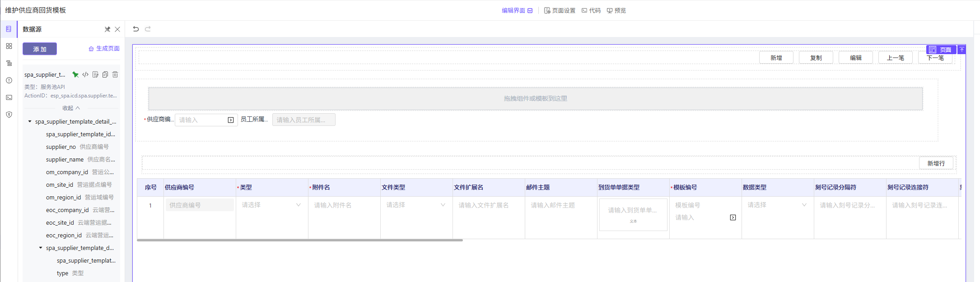
Task: Open the 类型 dropdown in table row
Action: 271,205
